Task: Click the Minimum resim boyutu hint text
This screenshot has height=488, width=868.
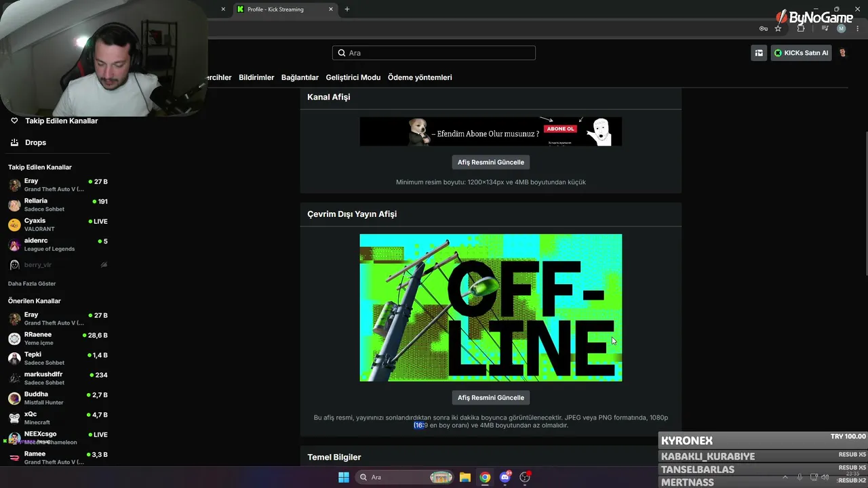Action: 491,182
